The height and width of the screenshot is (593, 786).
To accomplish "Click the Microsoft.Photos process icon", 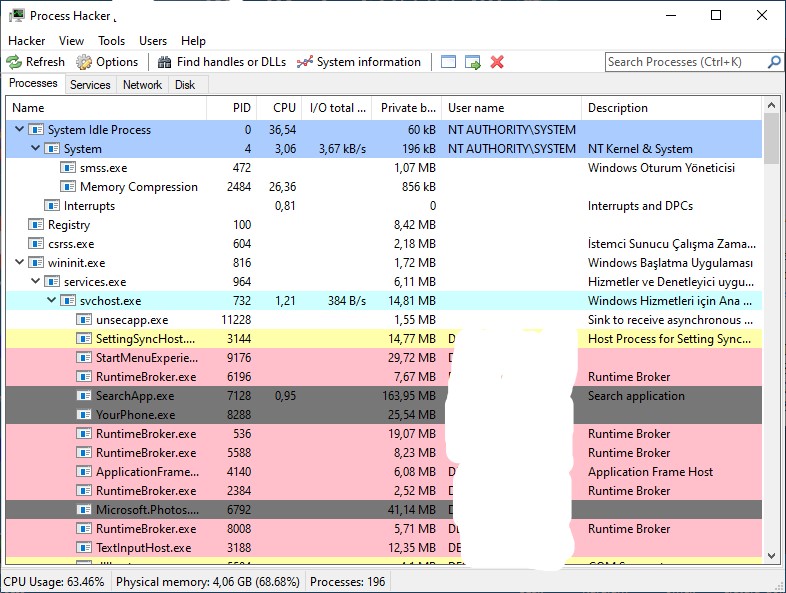I will (84, 510).
